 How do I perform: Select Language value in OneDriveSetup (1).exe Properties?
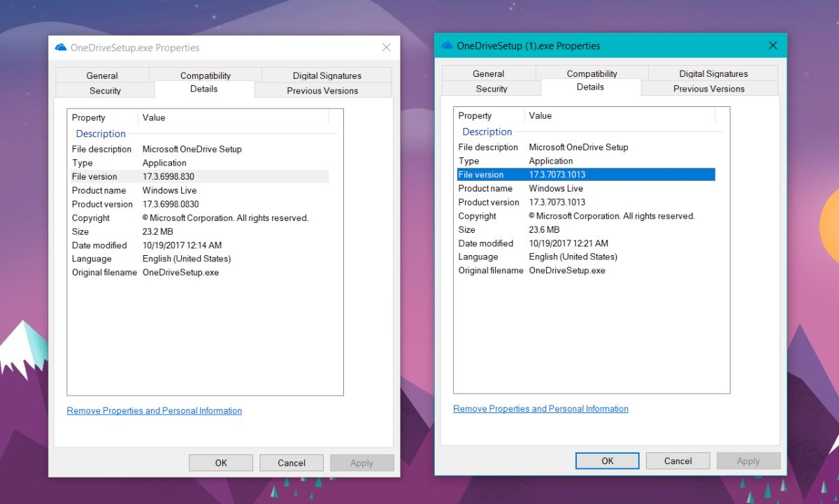pos(573,257)
